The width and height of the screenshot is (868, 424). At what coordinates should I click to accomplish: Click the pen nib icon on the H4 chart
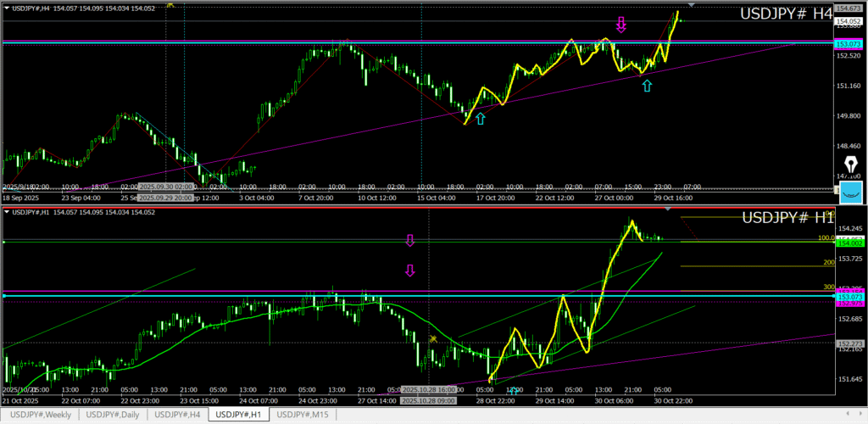(851, 163)
